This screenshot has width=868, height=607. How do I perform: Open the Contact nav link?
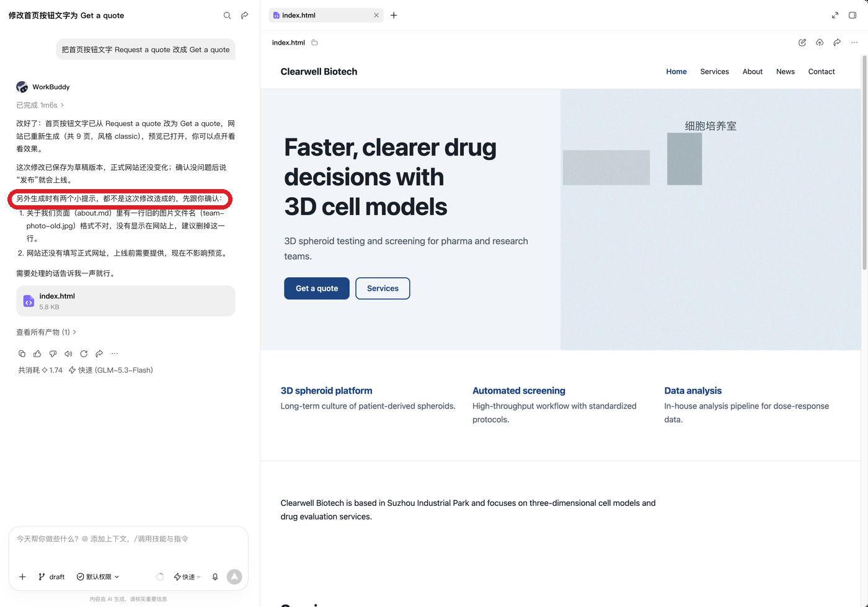(x=821, y=71)
